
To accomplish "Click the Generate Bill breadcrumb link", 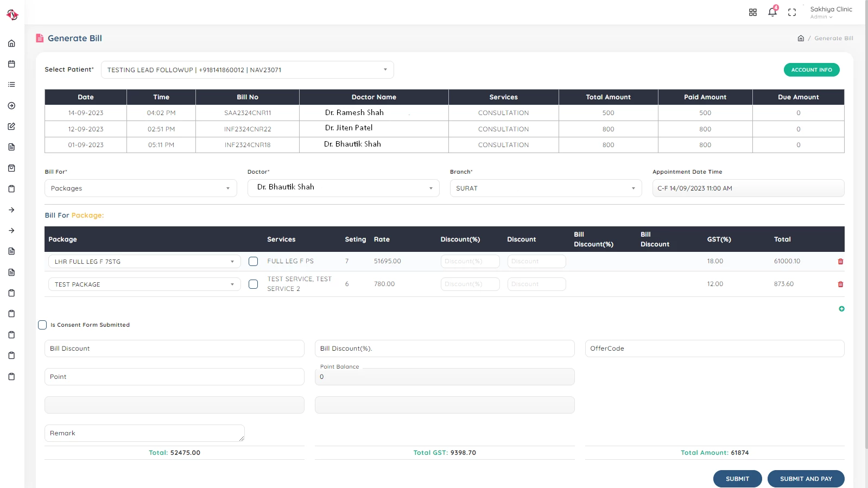I will (834, 38).
